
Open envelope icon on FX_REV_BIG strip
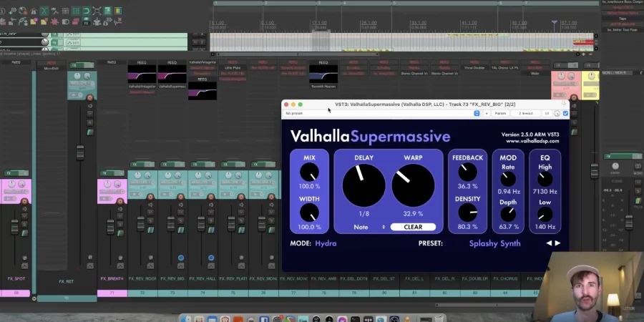(x=181, y=265)
